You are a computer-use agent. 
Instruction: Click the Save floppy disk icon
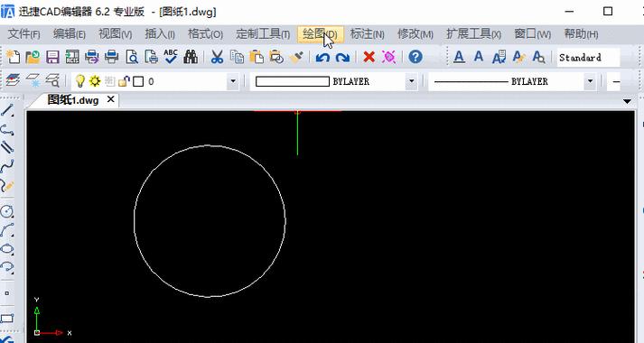[52, 57]
